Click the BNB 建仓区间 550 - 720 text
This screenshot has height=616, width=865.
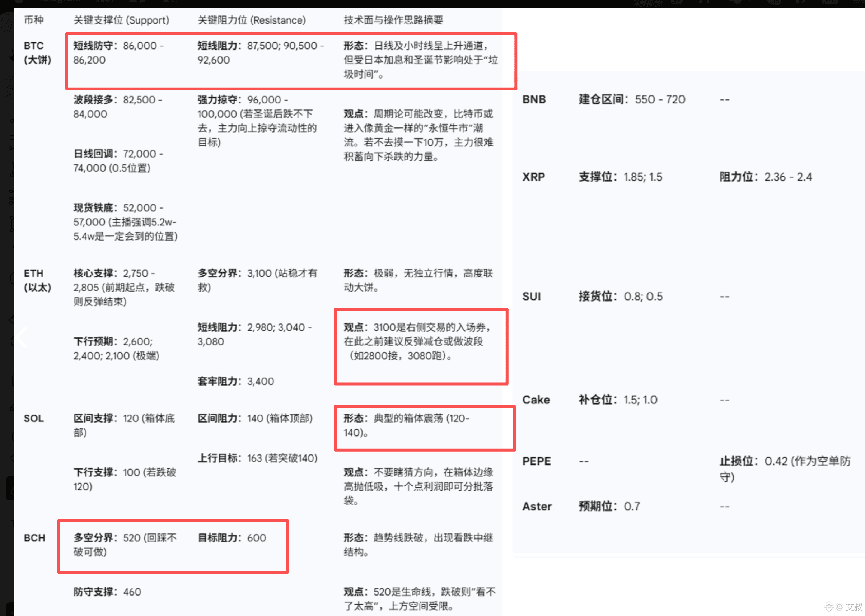[x=632, y=99]
